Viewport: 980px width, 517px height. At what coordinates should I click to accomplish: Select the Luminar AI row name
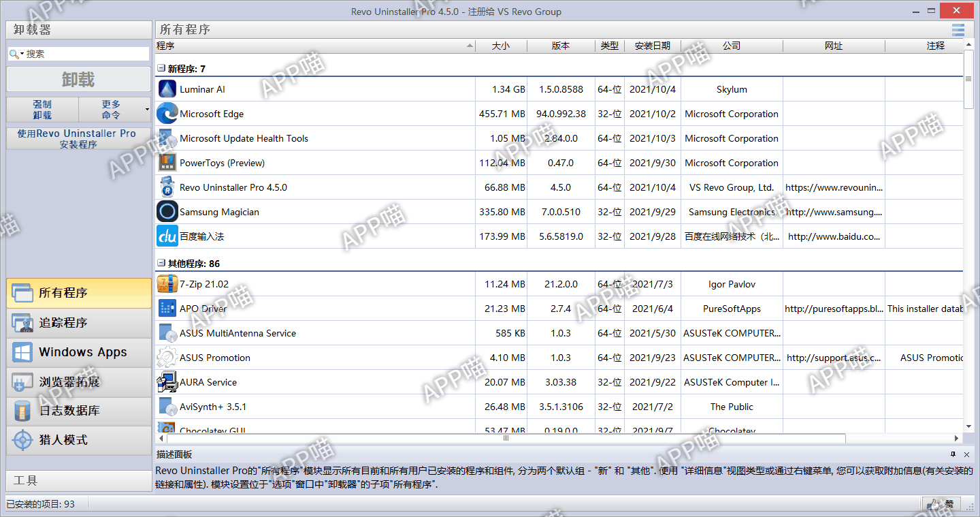(x=202, y=89)
